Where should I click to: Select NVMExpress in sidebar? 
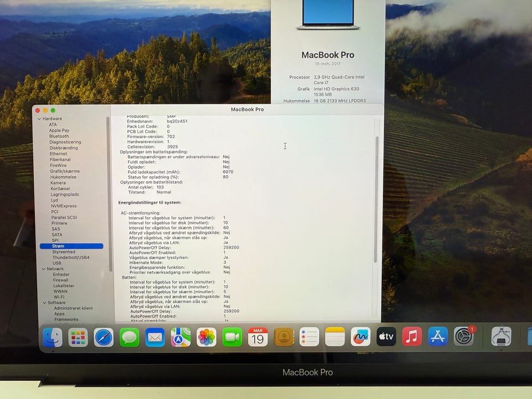pyautogui.click(x=64, y=206)
